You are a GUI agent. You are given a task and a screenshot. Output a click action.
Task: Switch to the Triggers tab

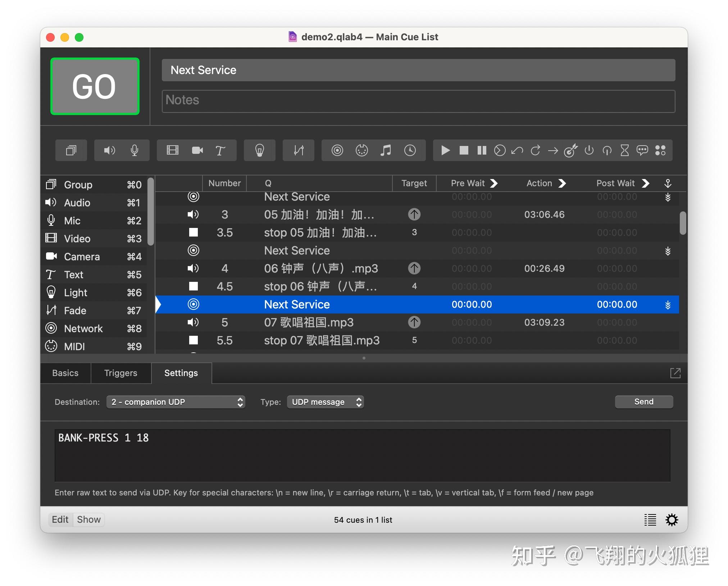121,373
